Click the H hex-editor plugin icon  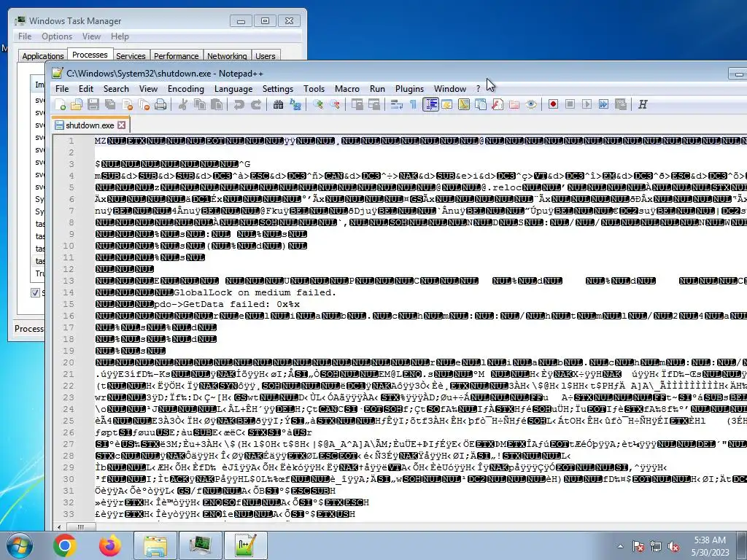(643, 105)
